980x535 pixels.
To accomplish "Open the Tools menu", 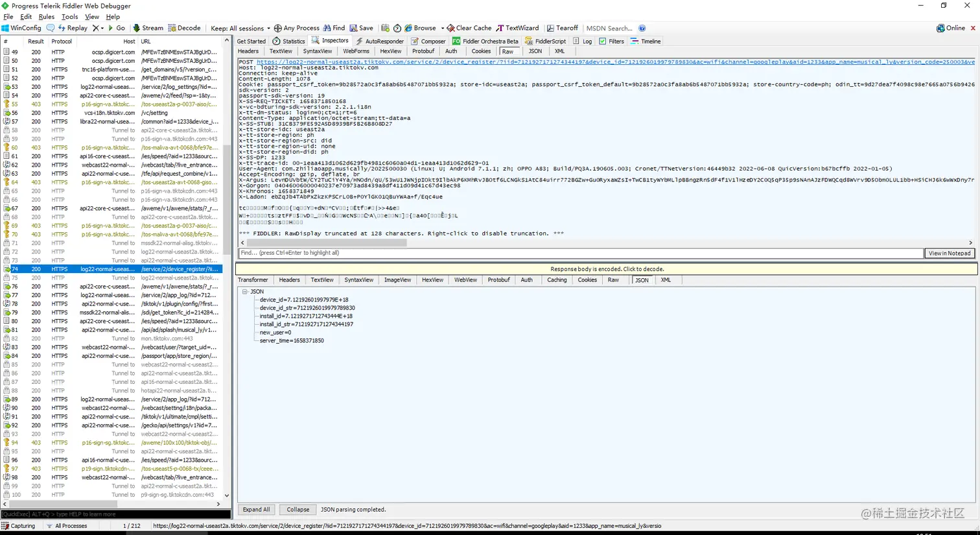I will click(x=69, y=17).
